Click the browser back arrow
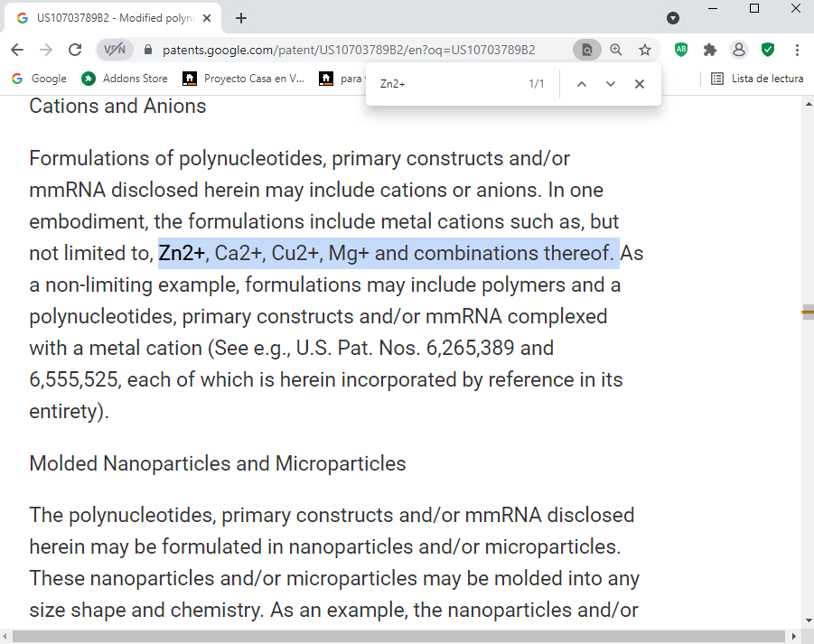814x644 pixels. coord(17,50)
